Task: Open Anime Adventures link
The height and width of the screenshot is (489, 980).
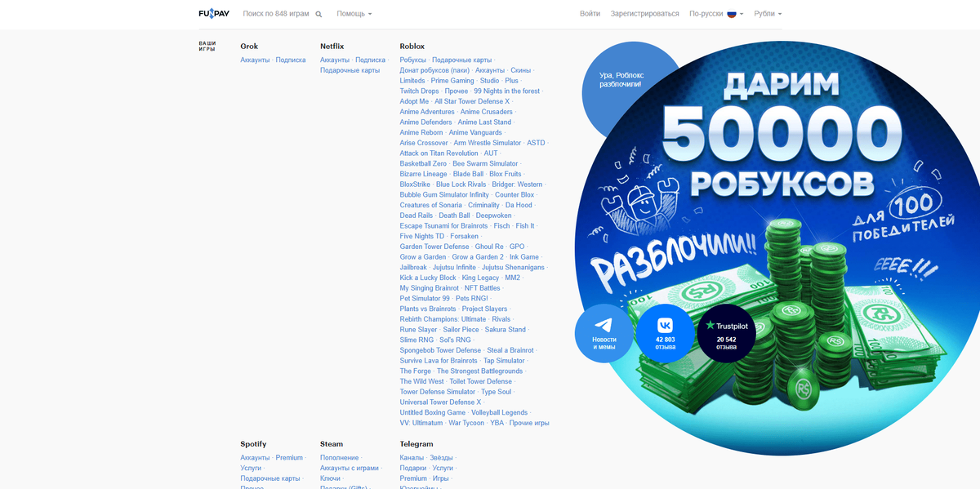Action: pos(427,112)
